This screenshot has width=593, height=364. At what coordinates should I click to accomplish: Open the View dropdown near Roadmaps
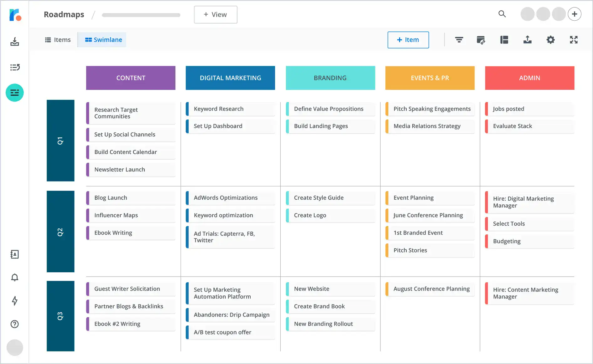pos(216,14)
